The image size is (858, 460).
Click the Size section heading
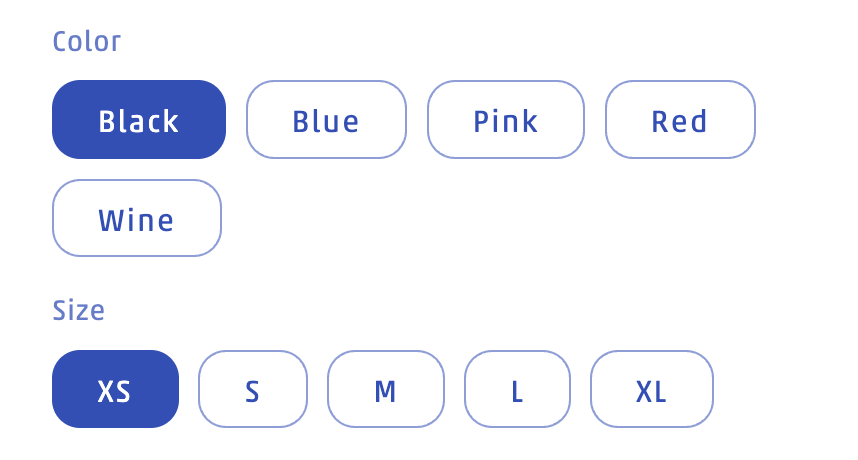pyautogui.click(x=78, y=310)
